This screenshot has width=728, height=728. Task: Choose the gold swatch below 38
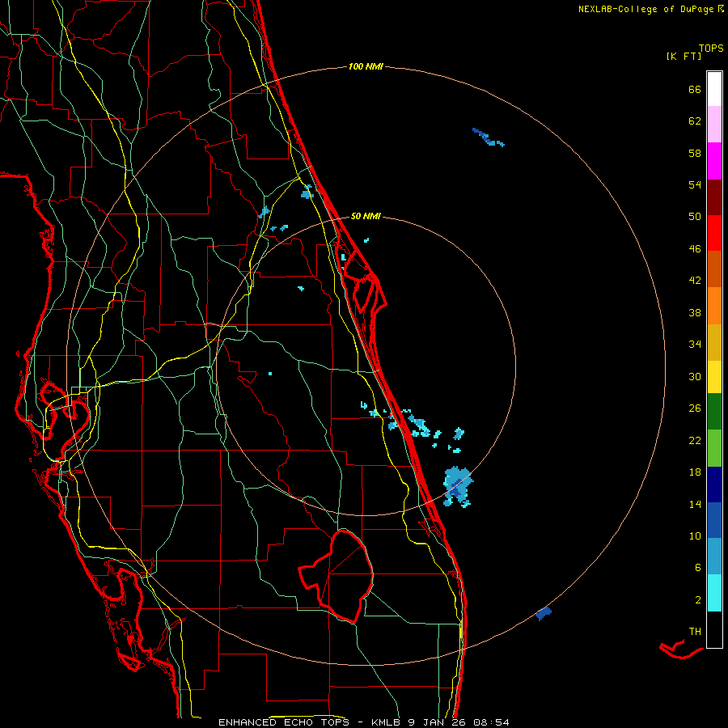click(714, 341)
